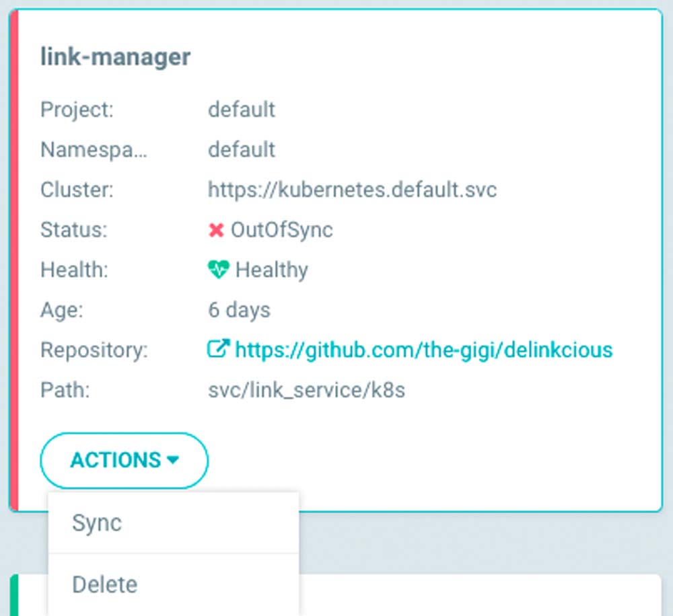Select Sync from the actions menu
Viewport: 673px width, 616px height.
[97, 523]
